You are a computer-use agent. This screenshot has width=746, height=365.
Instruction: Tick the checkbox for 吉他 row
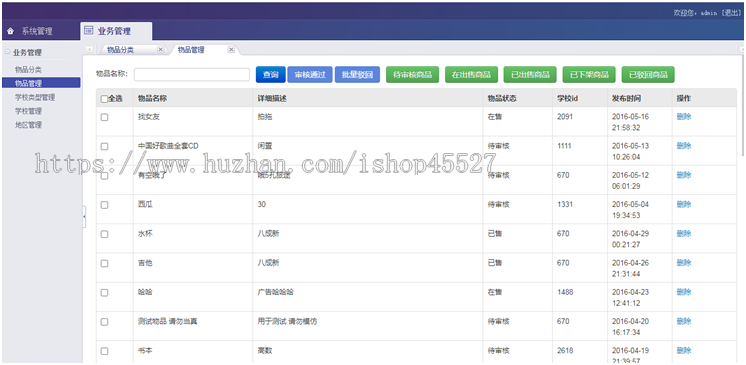[x=104, y=263]
